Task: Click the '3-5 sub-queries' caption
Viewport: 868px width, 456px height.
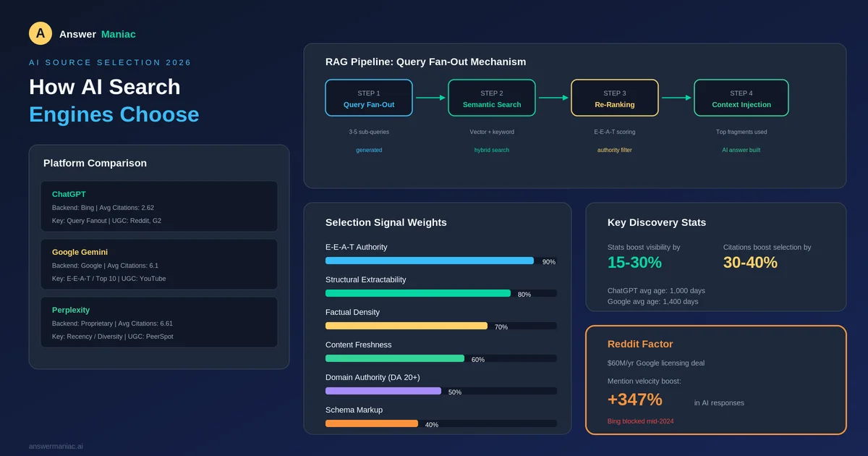Action: 369,132
